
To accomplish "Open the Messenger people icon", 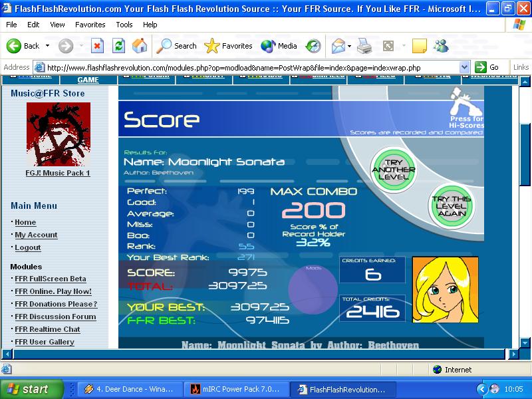I will [x=441, y=46].
